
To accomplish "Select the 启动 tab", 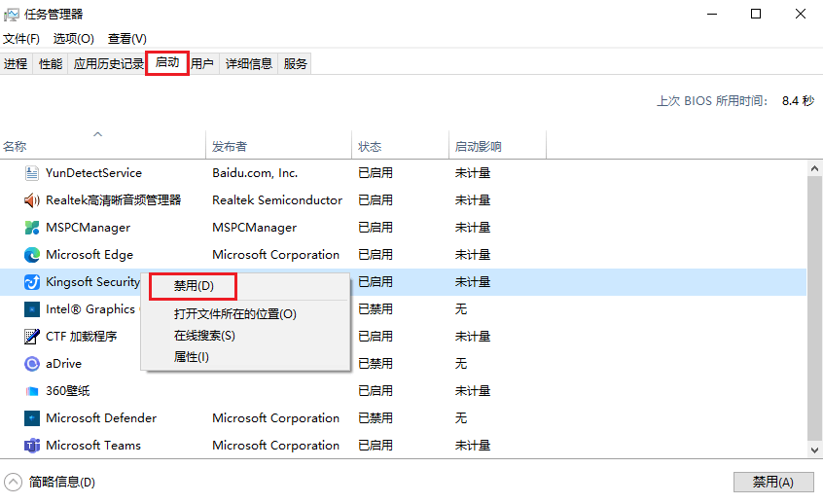I will tap(167, 63).
